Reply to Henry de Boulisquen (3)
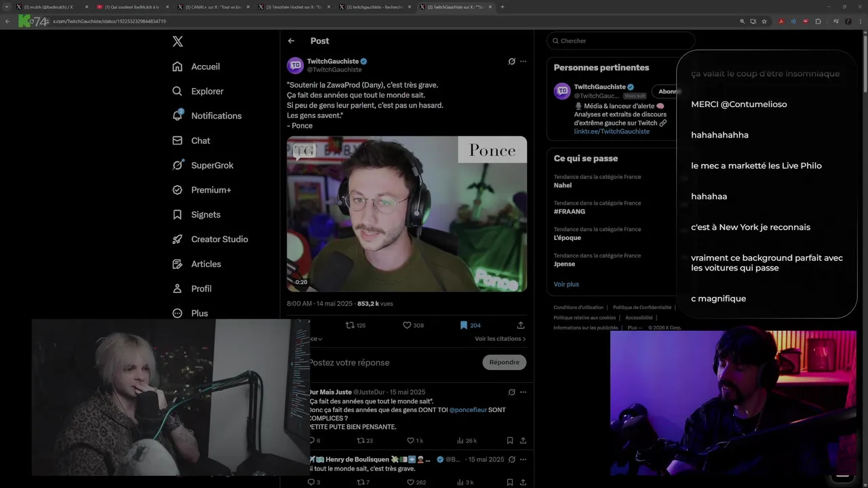The height and width of the screenshot is (488, 868). pyautogui.click(x=314, y=483)
